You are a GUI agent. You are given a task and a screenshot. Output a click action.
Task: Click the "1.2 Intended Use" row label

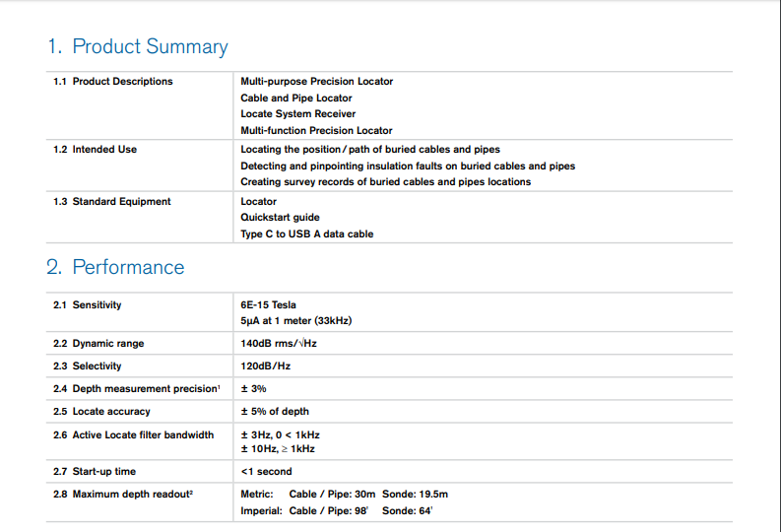pos(96,150)
